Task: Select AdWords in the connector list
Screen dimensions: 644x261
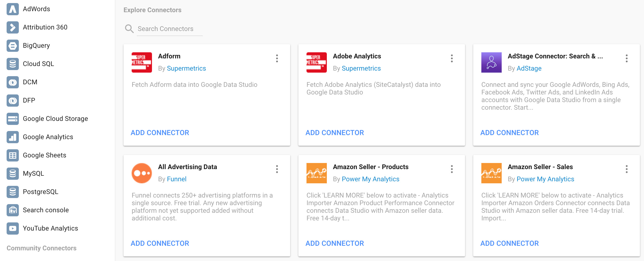Action: tap(36, 9)
